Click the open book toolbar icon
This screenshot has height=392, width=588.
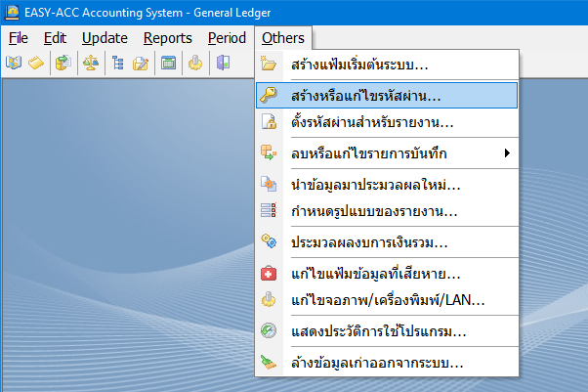click(x=14, y=64)
